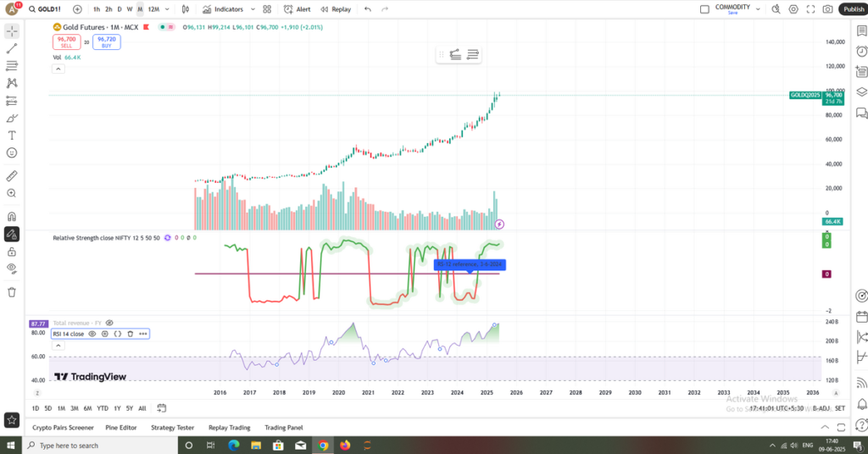View RSI source code braces icon
This screenshot has width=868, height=454.
coord(117,334)
